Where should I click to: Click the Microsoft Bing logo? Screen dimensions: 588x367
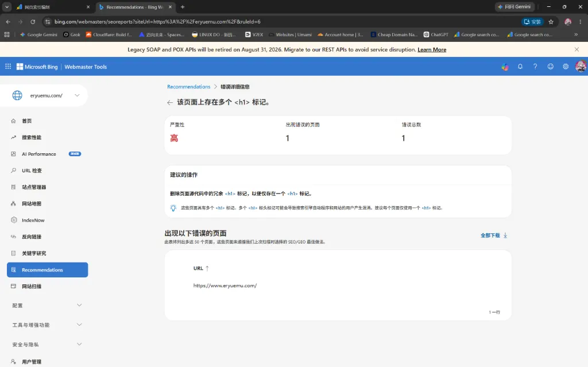click(37, 67)
